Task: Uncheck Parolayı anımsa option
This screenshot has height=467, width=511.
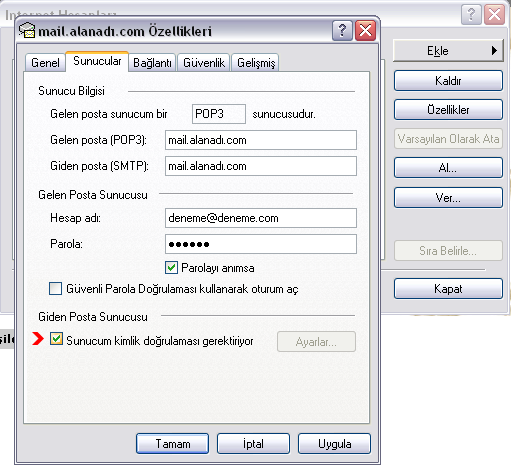Action: [171, 268]
